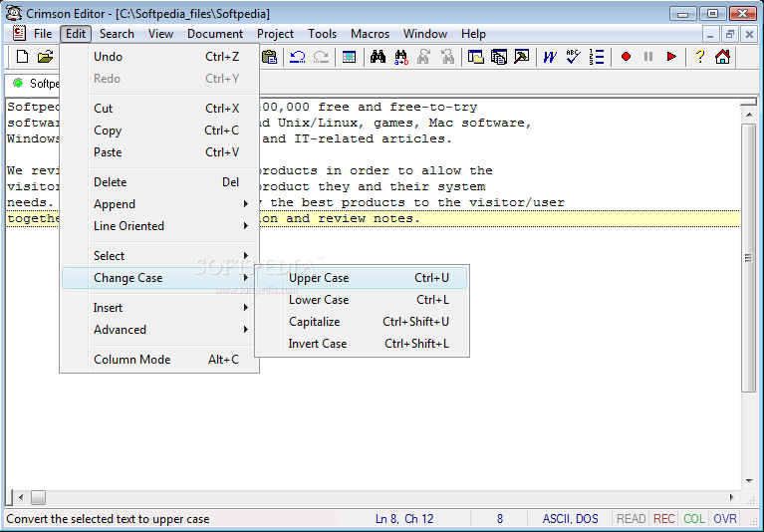This screenshot has height=532, width=764.
Task: Open homepage using the red house icon
Action: coord(722,57)
